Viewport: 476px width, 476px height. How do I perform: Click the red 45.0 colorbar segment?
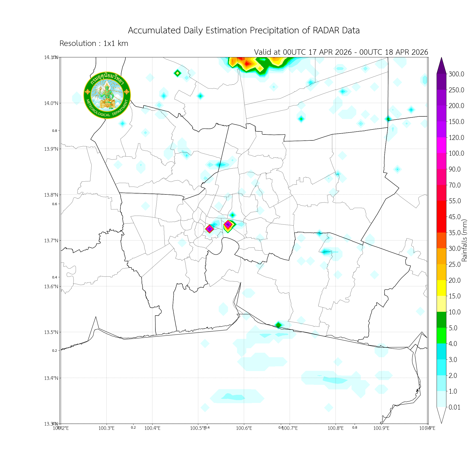click(441, 216)
